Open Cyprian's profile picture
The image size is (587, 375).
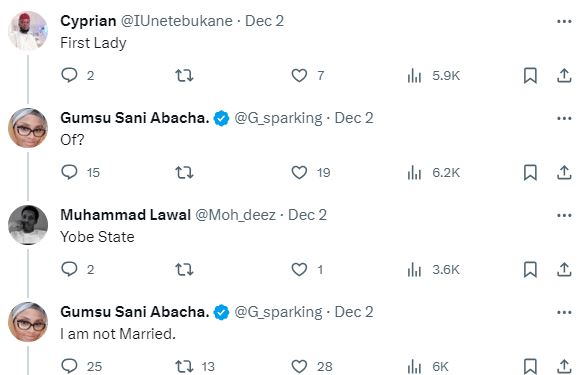[x=28, y=31]
